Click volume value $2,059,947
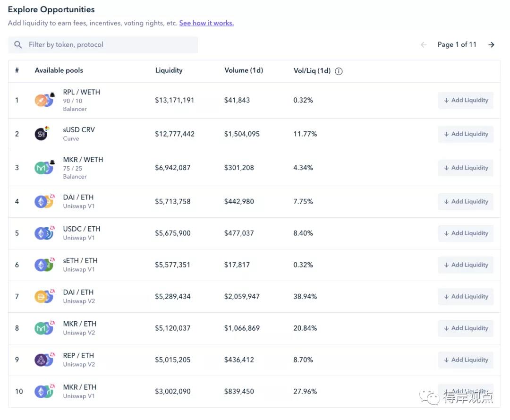 click(242, 296)
